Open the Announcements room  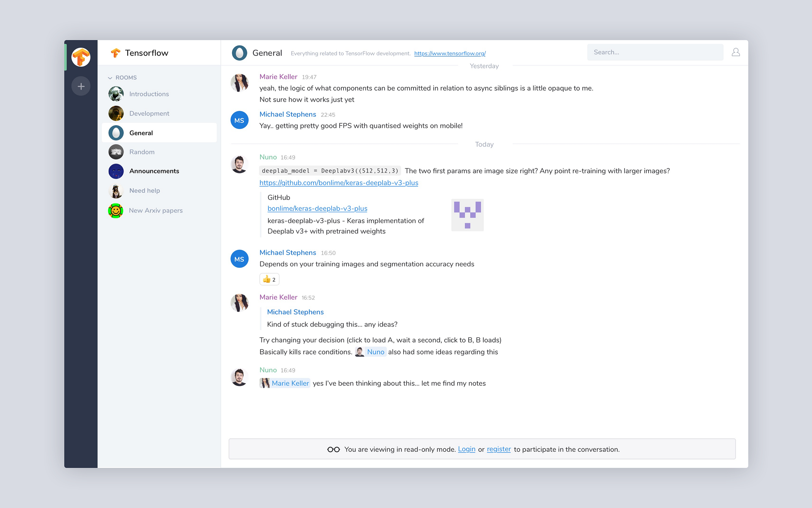point(154,171)
